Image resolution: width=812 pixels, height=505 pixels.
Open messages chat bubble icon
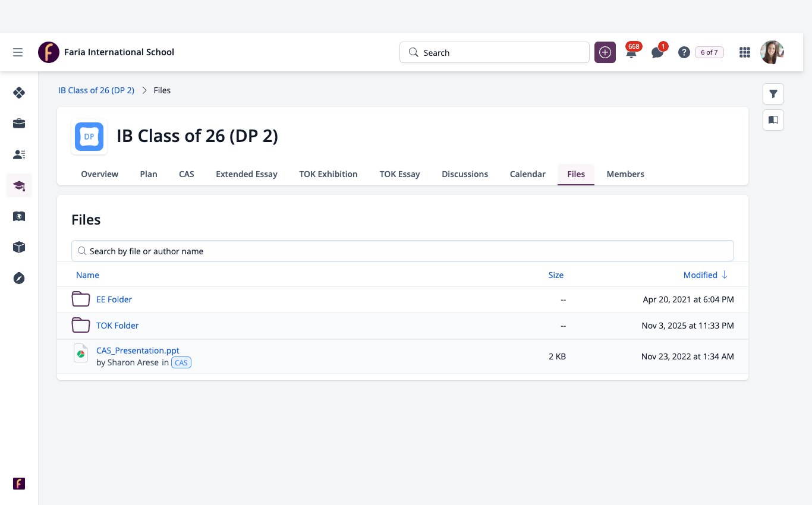tap(657, 52)
